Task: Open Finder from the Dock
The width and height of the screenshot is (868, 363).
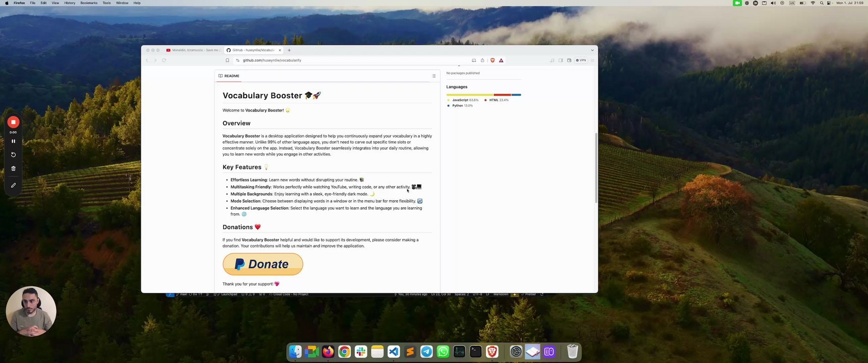Action: point(295,351)
